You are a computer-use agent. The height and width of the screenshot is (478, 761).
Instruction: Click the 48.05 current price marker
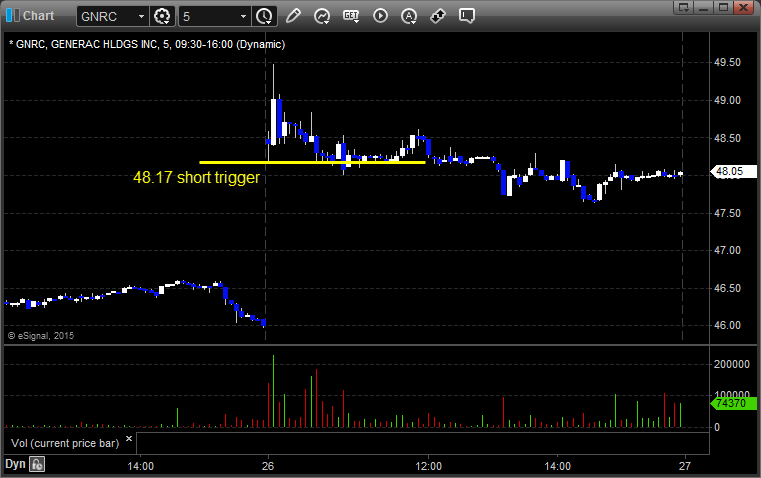coord(733,171)
